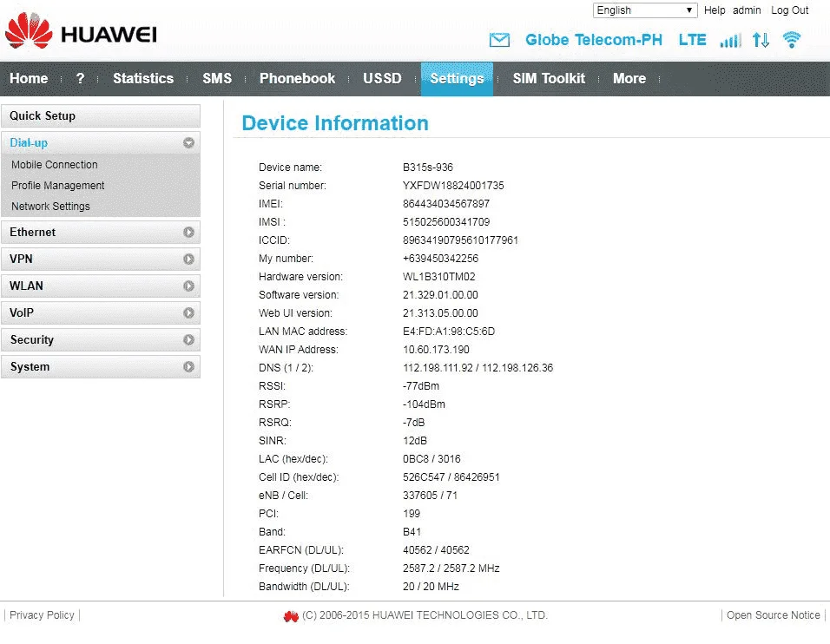Viewport: 830px width, 644px height.
Task: Open the messages envelope icon
Action: (499, 40)
